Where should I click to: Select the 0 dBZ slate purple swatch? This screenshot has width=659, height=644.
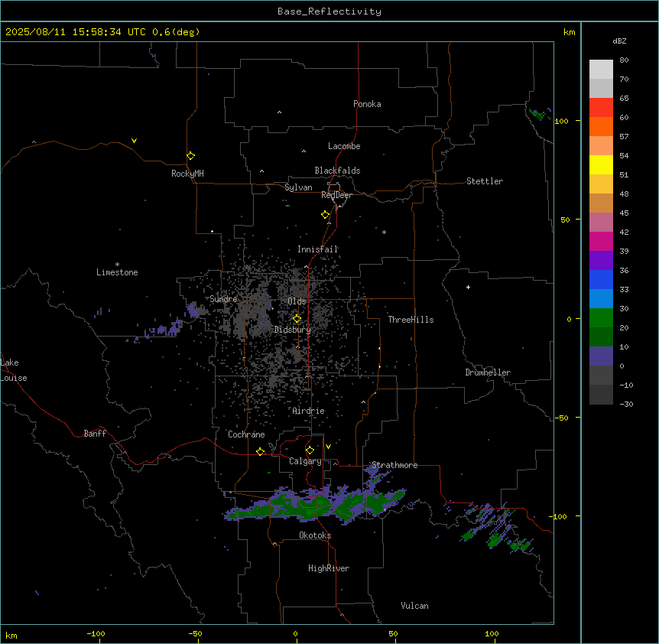point(601,356)
